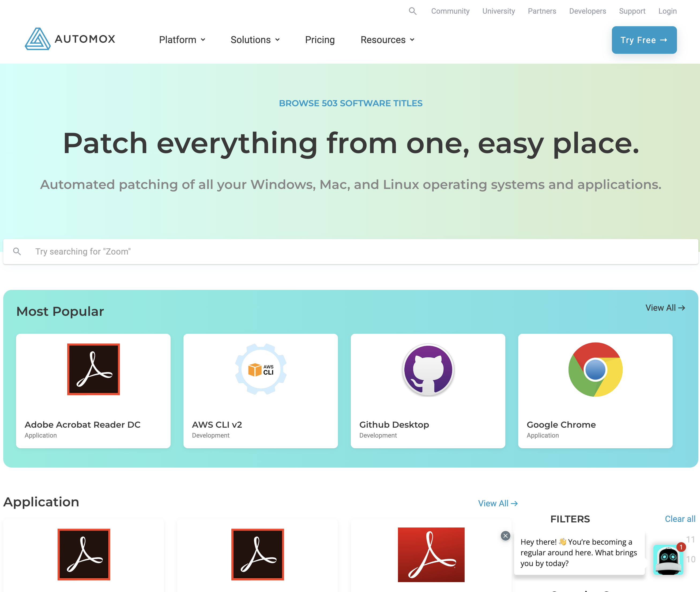This screenshot has width=700, height=592.
Task: Dismiss the chat popup message
Action: (505, 536)
